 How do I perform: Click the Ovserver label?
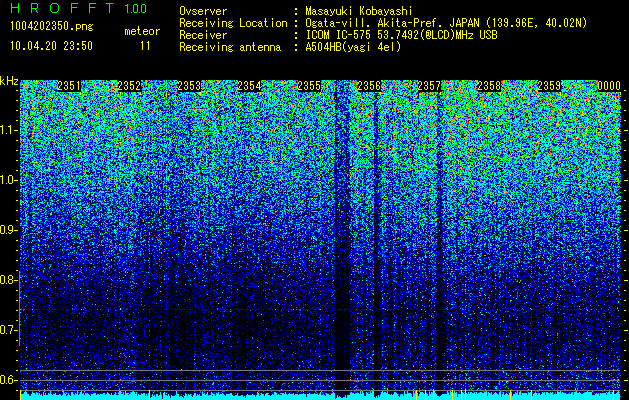203,11
